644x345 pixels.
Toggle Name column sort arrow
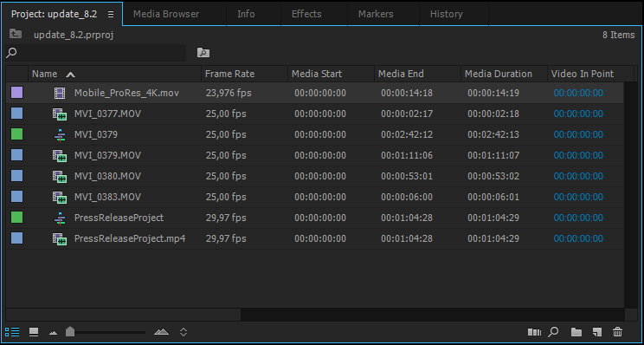point(71,75)
